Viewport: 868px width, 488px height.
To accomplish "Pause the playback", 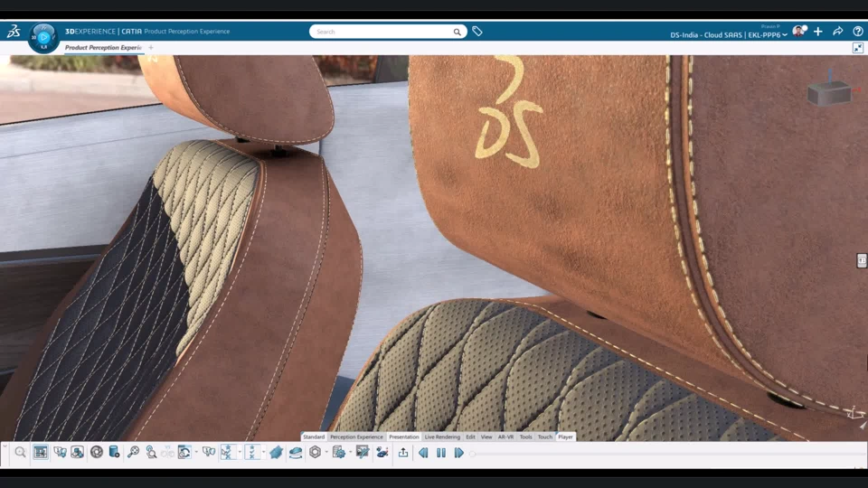I will pos(441,453).
